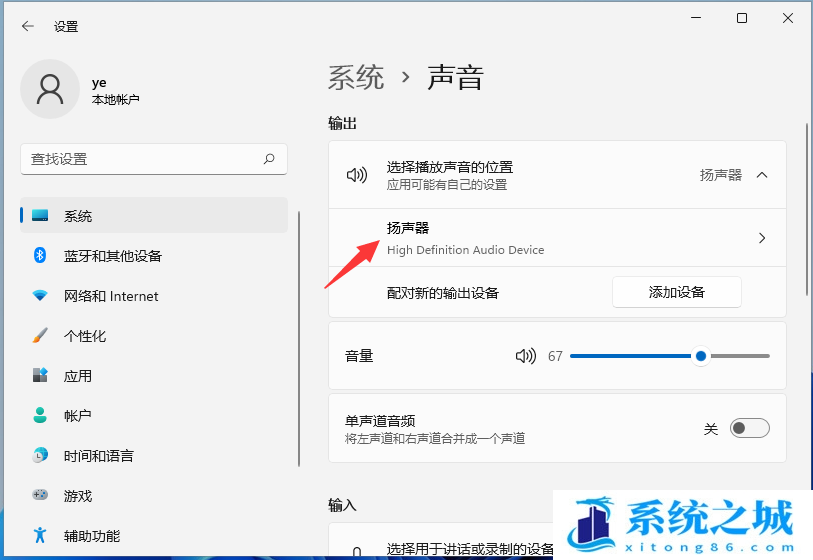Click the magnifier icon in the search box
The height and width of the screenshot is (560, 813).
[269, 159]
